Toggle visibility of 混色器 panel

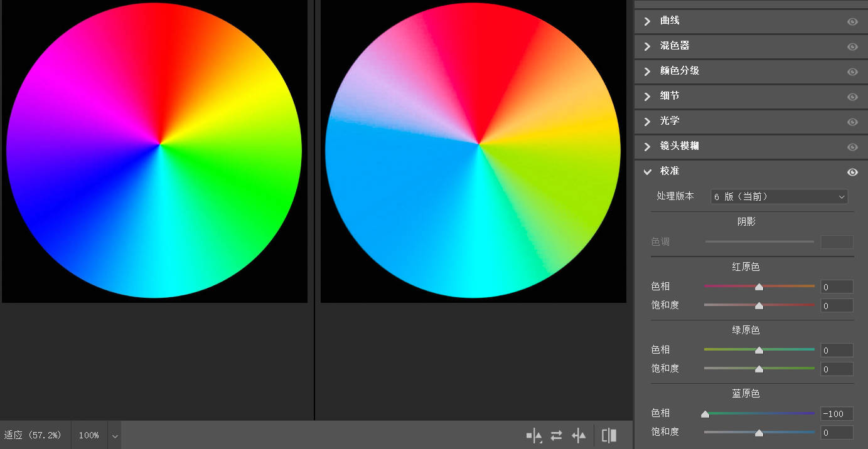tap(852, 46)
